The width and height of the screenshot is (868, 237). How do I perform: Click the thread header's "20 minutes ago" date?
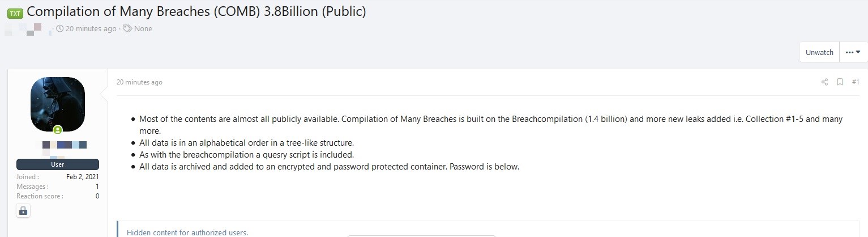pos(91,28)
